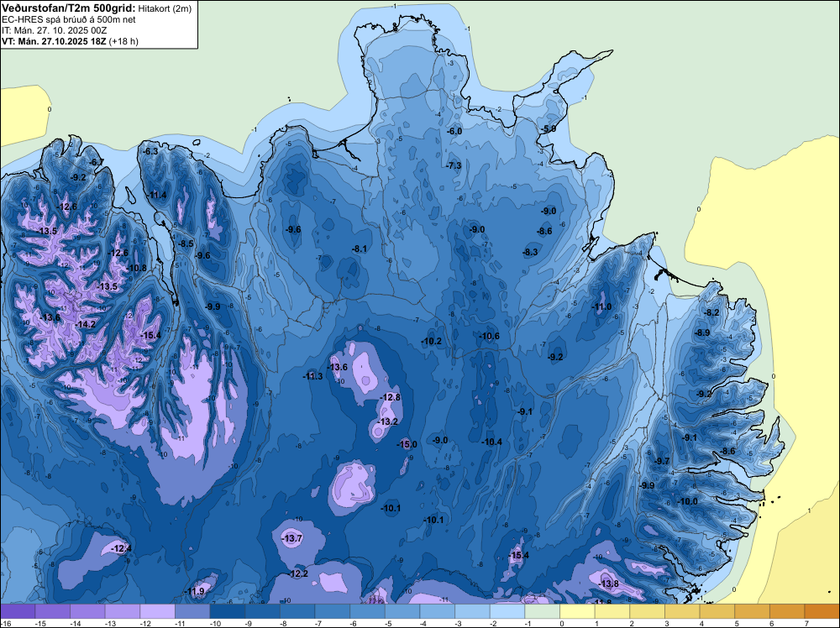Click the -5.9 temperature label
The height and width of the screenshot is (628, 840).
549,129
